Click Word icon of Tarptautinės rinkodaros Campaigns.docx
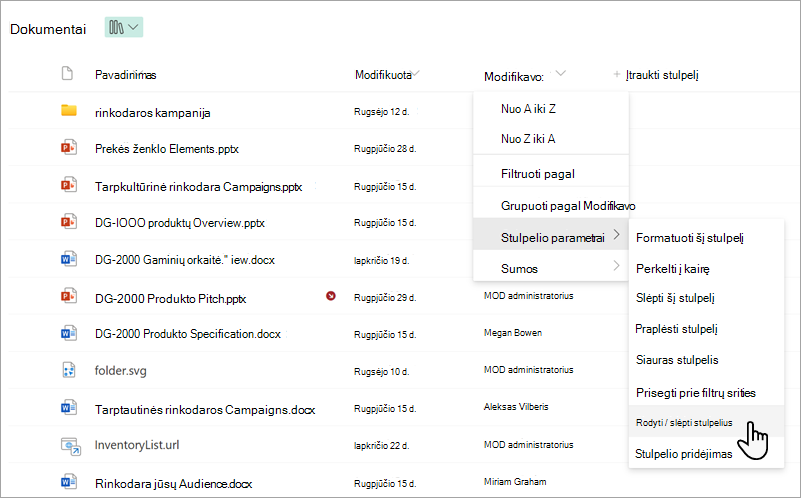This screenshot has height=498, width=801. (68, 407)
